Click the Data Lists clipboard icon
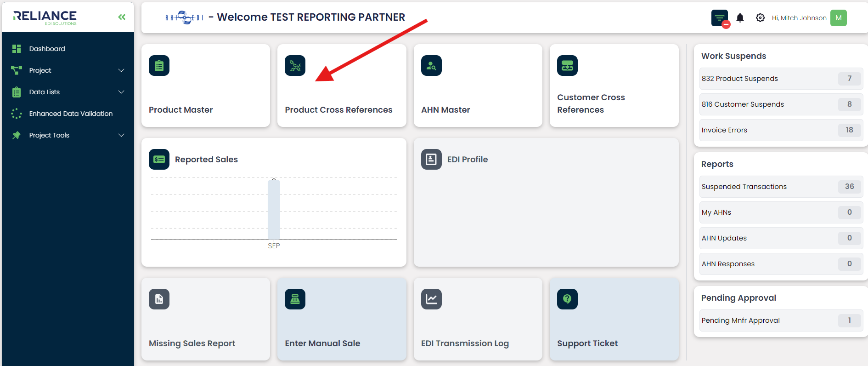 (x=17, y=92)
